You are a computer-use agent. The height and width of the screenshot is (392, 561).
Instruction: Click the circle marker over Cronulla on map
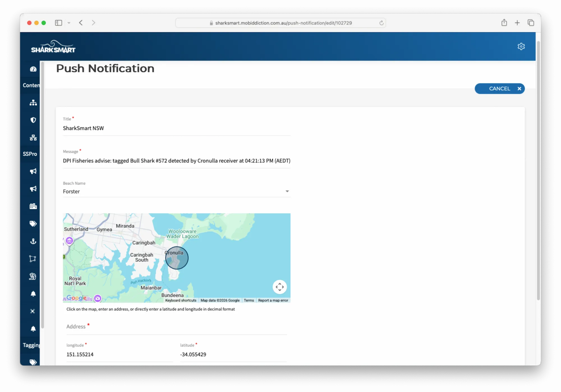pyautogui.click(x=176, y=258)
